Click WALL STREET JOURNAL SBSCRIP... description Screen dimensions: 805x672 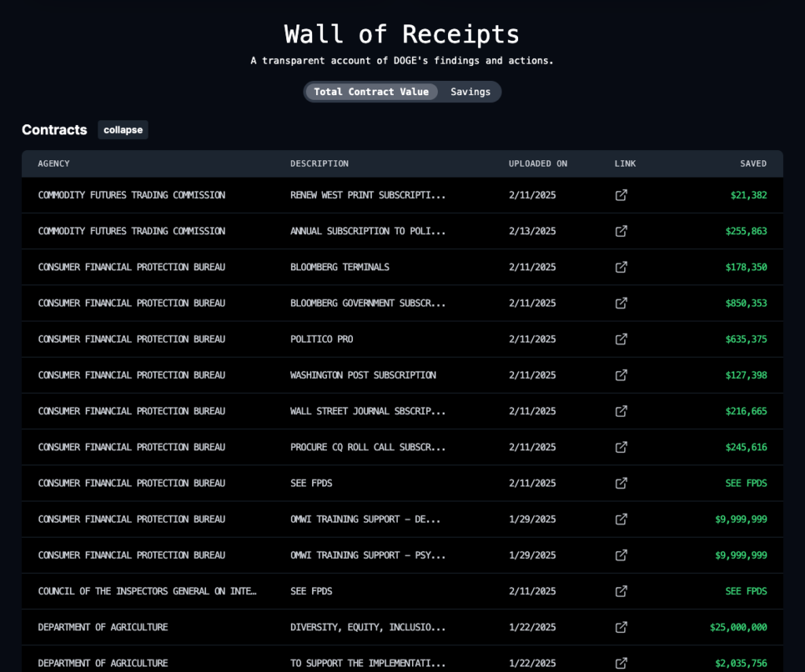368,411
